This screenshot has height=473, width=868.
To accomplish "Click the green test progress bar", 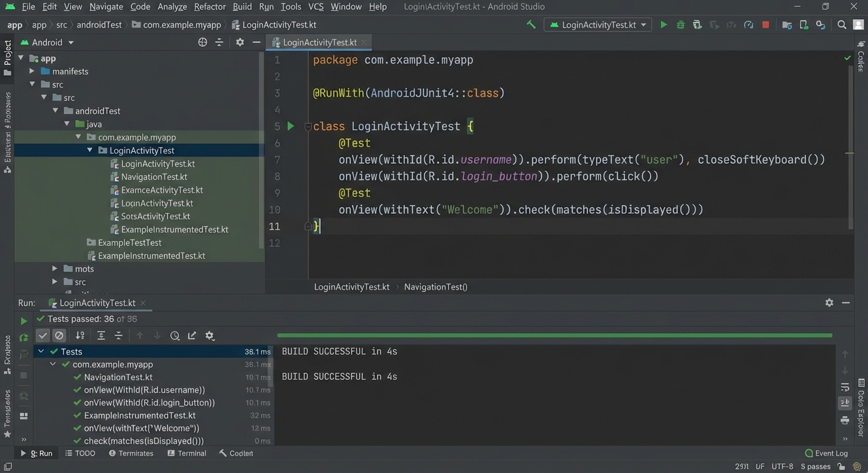I will (x=554, y=335).
